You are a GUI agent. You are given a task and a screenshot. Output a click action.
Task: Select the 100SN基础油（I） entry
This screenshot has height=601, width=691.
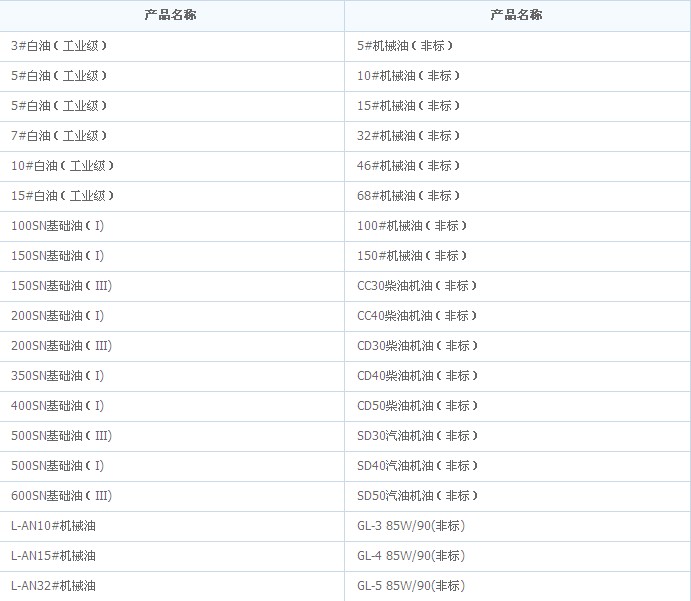[x=58, y=226]
